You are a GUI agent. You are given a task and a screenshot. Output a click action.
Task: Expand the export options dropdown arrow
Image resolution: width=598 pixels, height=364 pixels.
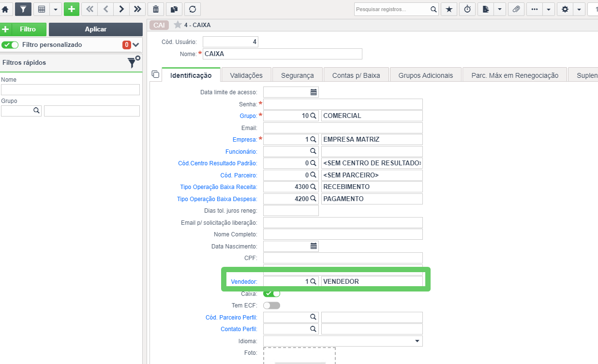point(500,9)
